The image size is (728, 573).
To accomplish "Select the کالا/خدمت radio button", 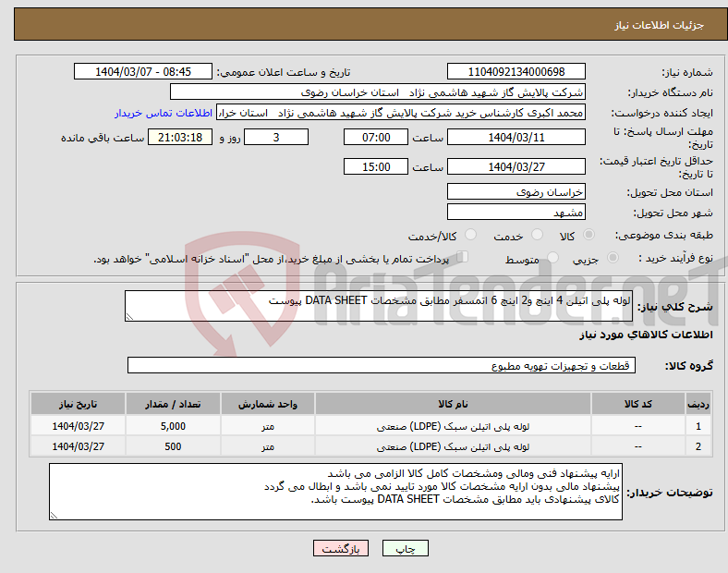I will [x=471, y=235].
